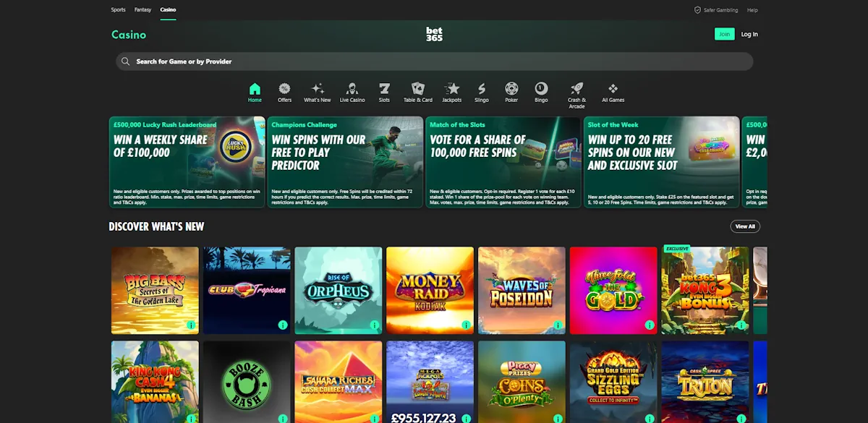Show info for Sahara Riches Cash Collect
Screen dimensions: 868x423
tap(375, 419)
